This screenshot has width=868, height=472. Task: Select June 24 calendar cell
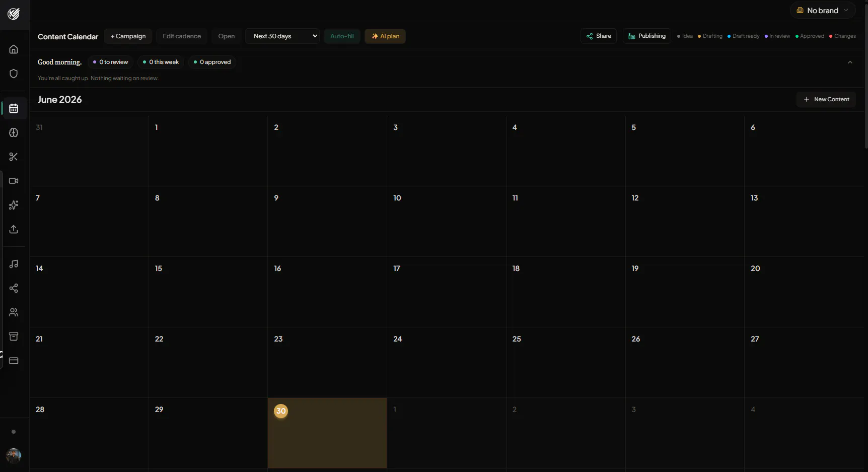[x=446, y=362]
